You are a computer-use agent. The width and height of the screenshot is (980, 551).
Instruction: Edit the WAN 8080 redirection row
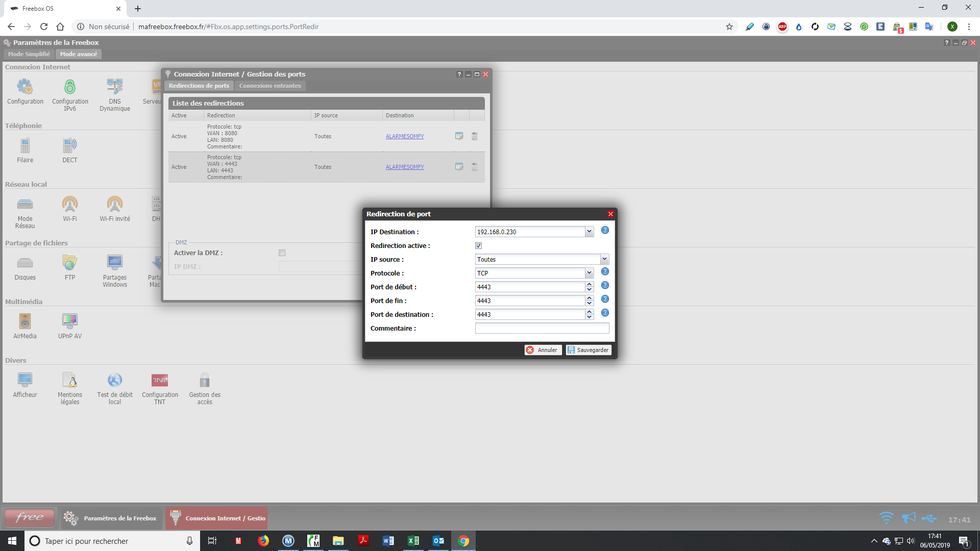pos(459,136)
